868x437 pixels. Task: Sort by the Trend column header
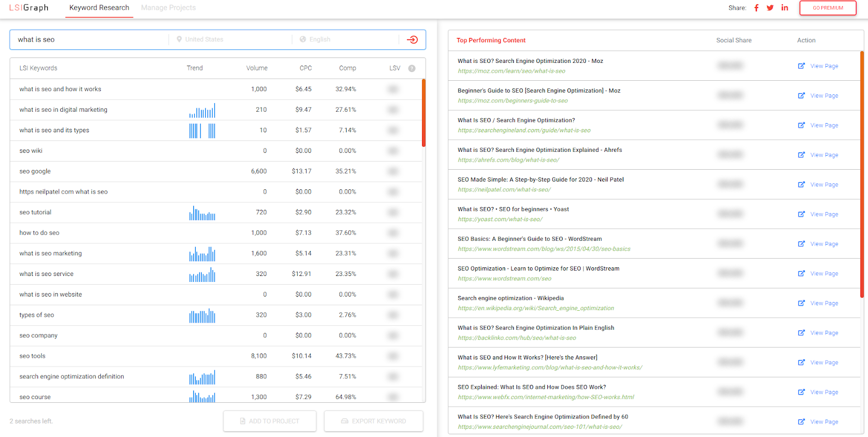coord(195,68)
